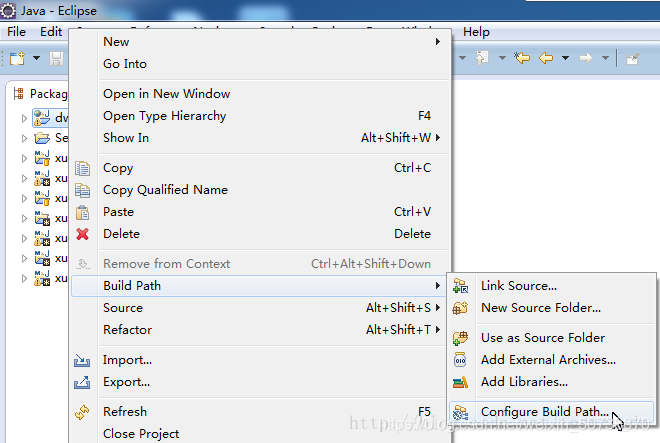Screen dimensions: 660x443
Task: Expand the first project tree node
Action: click(24, 118)
